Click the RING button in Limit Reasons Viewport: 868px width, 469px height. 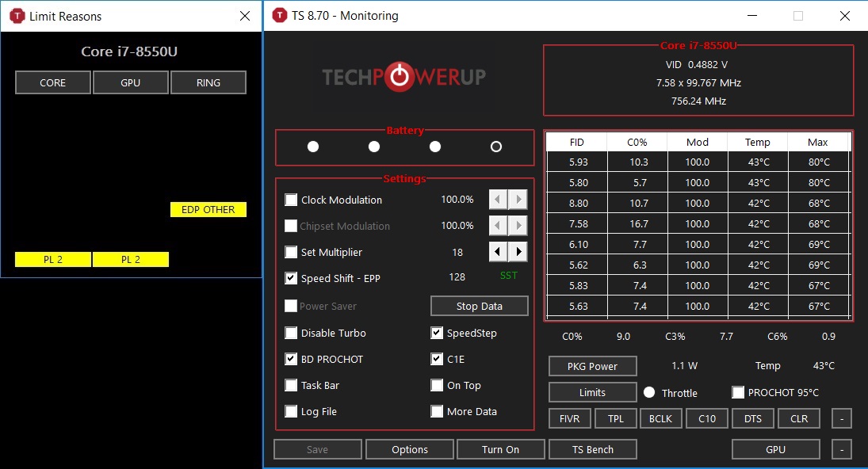point(208,82)
